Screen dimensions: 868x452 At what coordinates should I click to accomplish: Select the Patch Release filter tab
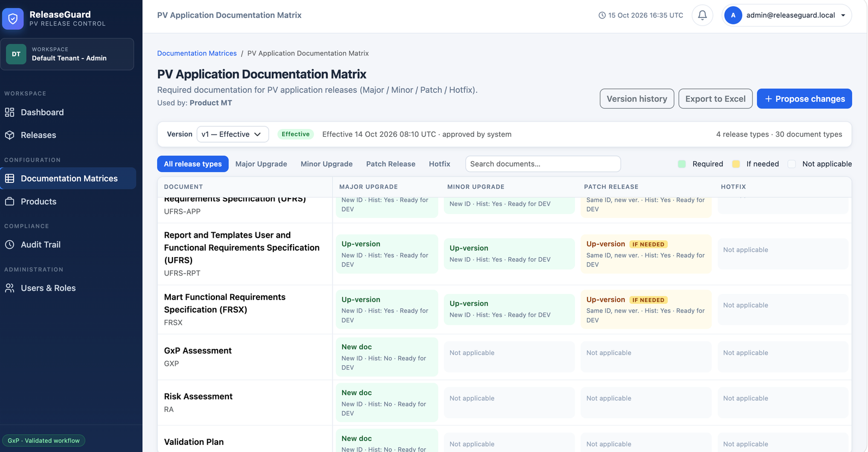click(x=391, y=164)
